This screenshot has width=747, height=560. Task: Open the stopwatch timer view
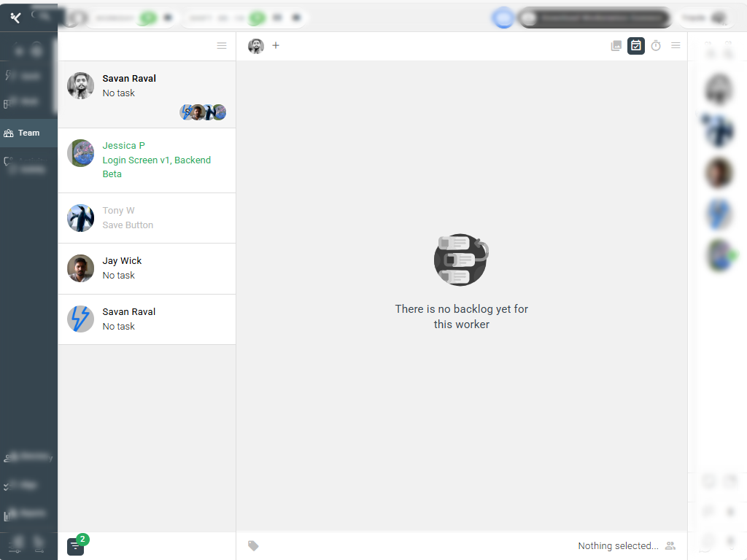click(x=656, y=46)
